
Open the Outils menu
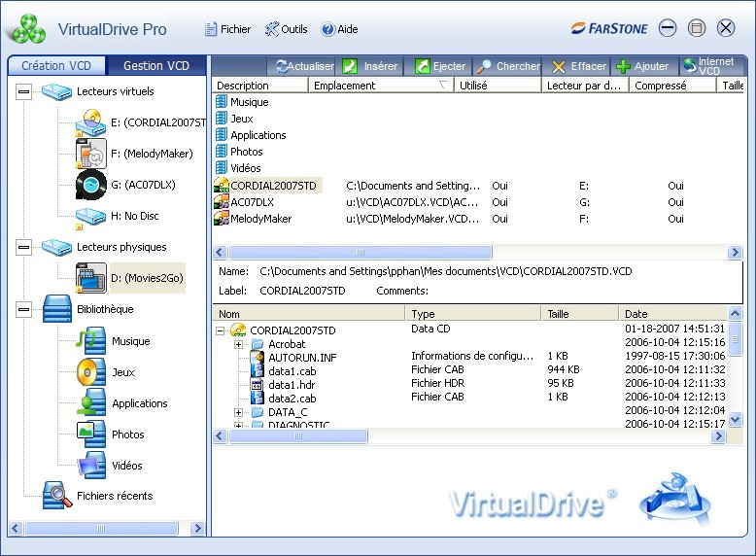click(x=286, y=29)
